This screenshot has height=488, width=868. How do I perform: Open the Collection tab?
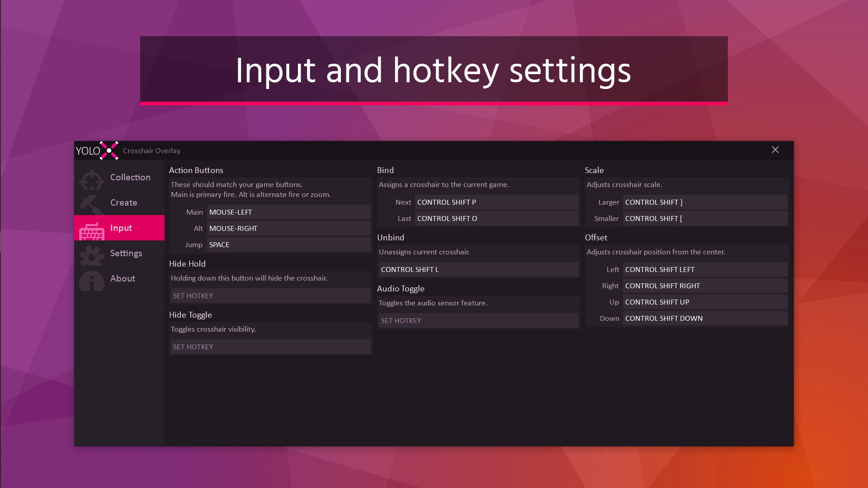(x=130, y=178)
